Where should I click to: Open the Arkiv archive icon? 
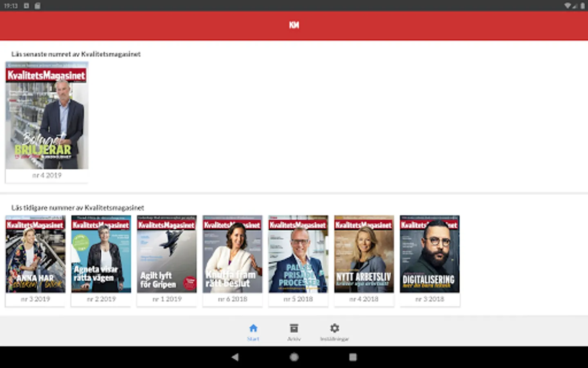coord(294,328)
